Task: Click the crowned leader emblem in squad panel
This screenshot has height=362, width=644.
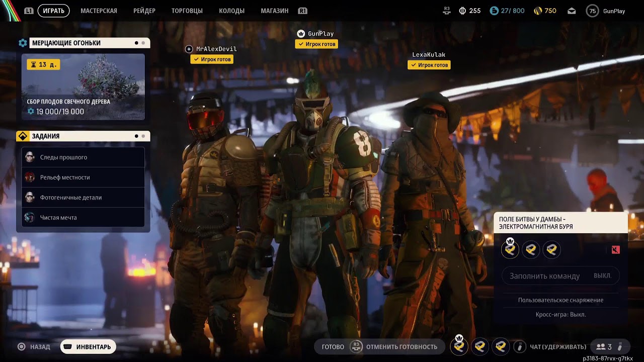Action: click(510, 249)
